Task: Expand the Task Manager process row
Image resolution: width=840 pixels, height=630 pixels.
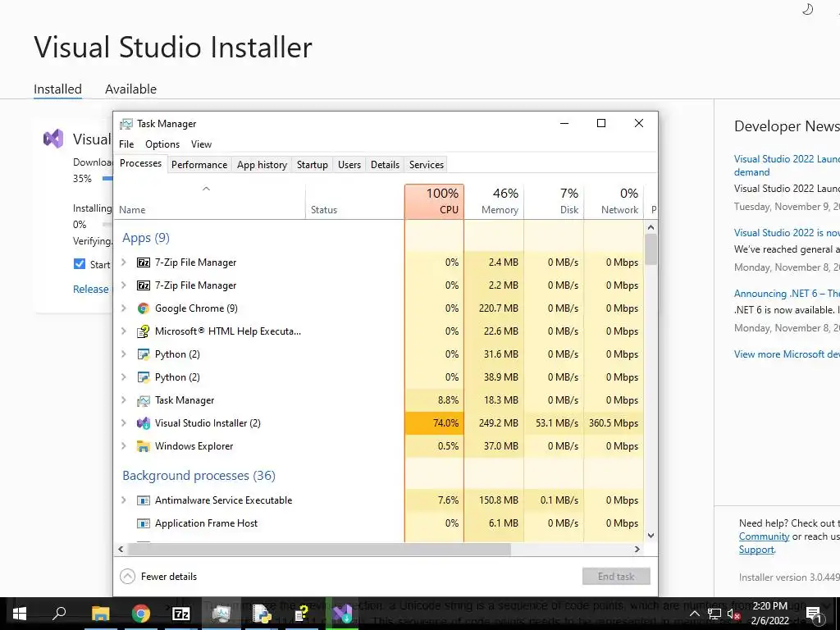Action: pos(124,400)
